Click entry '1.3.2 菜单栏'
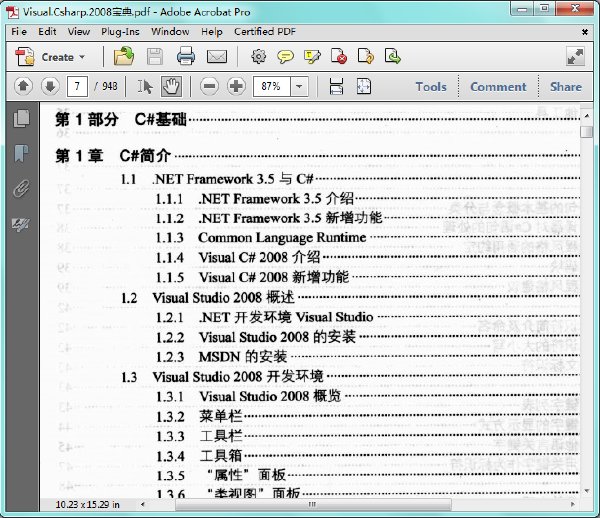 click(199, 416)
